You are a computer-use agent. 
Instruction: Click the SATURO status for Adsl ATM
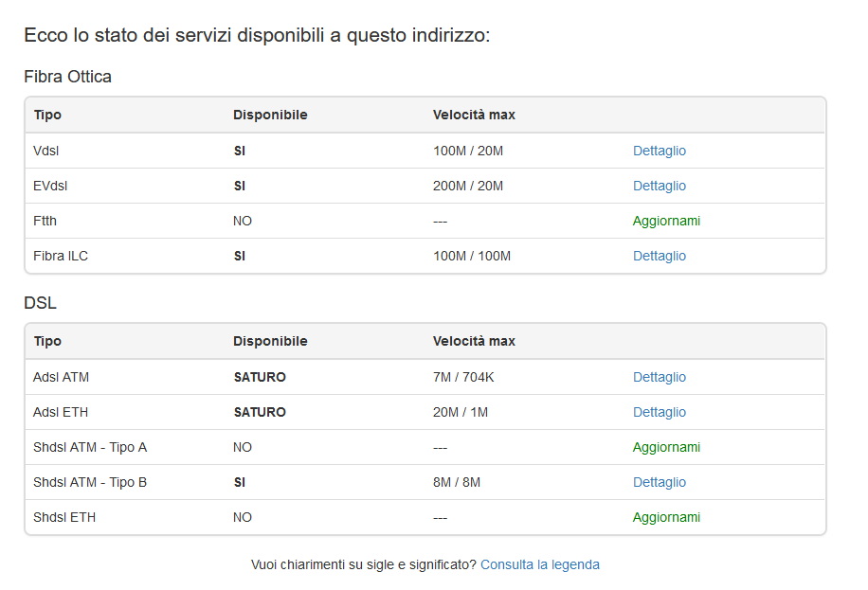[260, 377]
